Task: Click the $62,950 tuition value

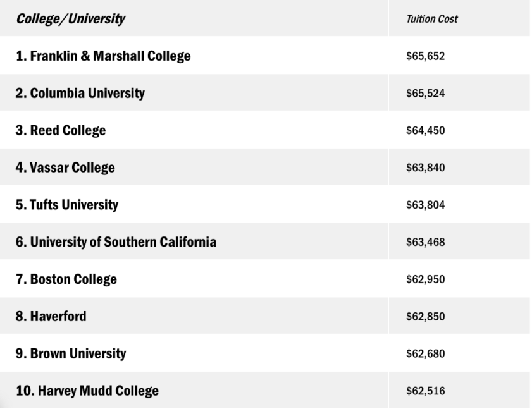Action: (426, 279)
